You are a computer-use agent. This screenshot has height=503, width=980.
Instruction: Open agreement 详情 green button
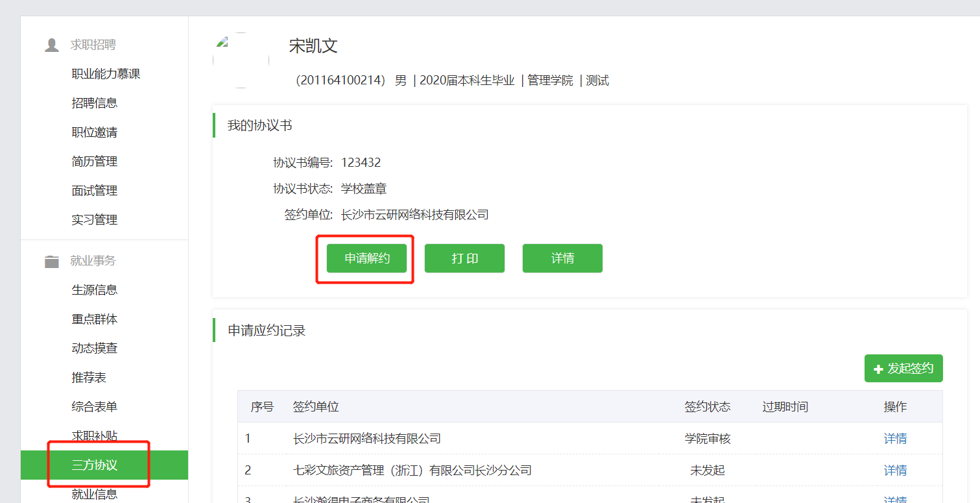click(562, 258)
